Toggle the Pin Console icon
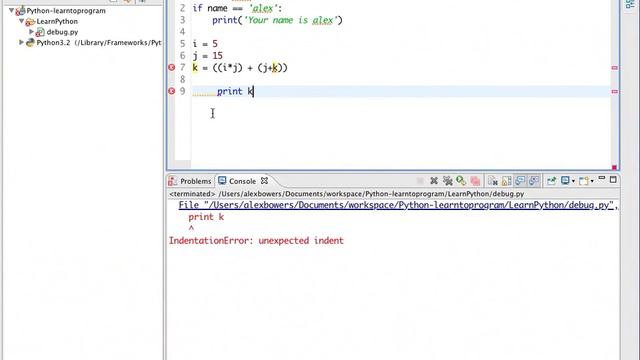Viewport: 640px width, 360px height. pyautogui.click(x=551, y=180)
